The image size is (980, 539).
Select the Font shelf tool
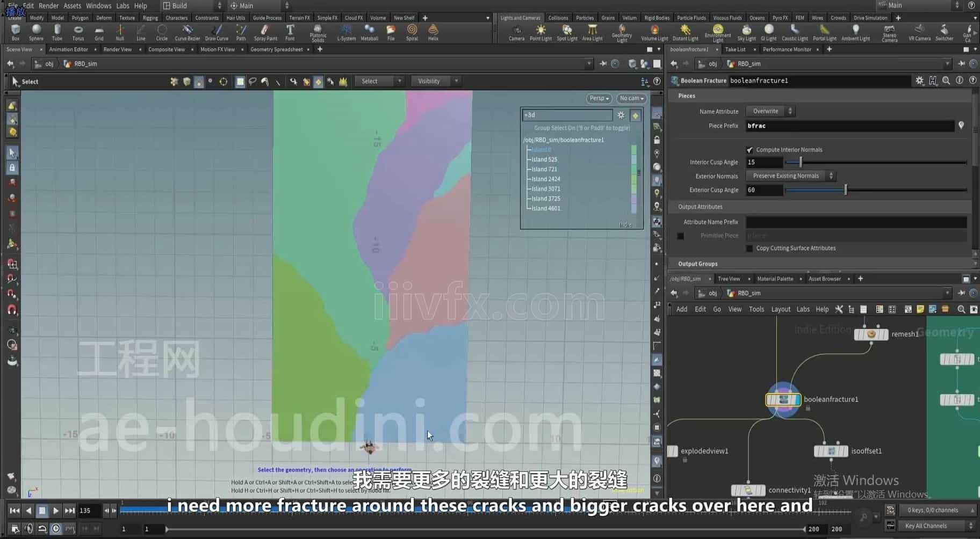290,32
